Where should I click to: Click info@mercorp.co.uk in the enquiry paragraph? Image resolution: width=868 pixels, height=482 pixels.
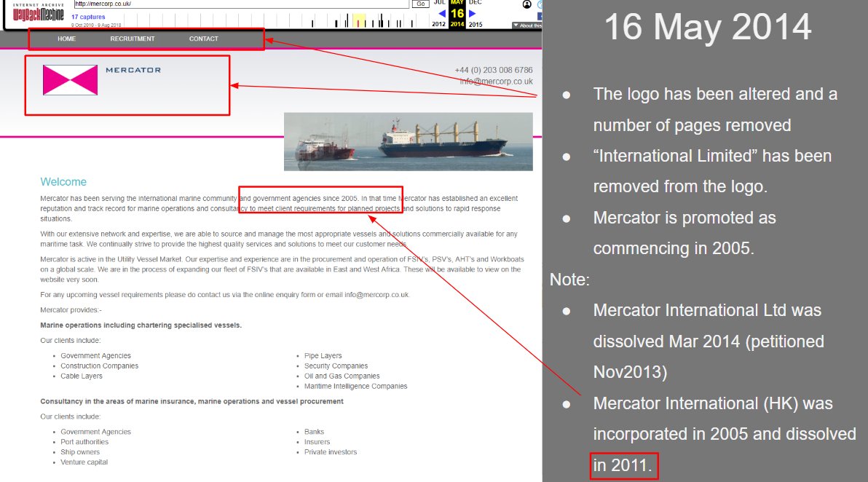[376, 295]
